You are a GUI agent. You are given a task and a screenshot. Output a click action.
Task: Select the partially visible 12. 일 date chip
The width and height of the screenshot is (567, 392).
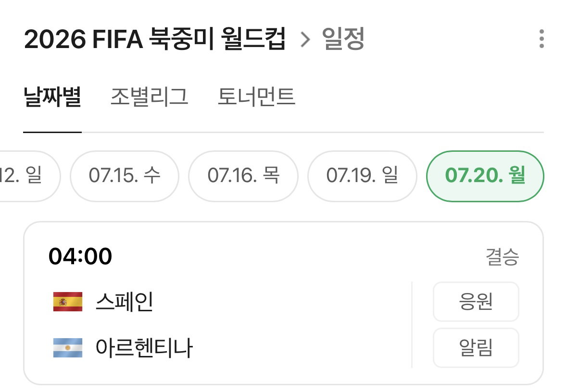click(x=28, y=176)
